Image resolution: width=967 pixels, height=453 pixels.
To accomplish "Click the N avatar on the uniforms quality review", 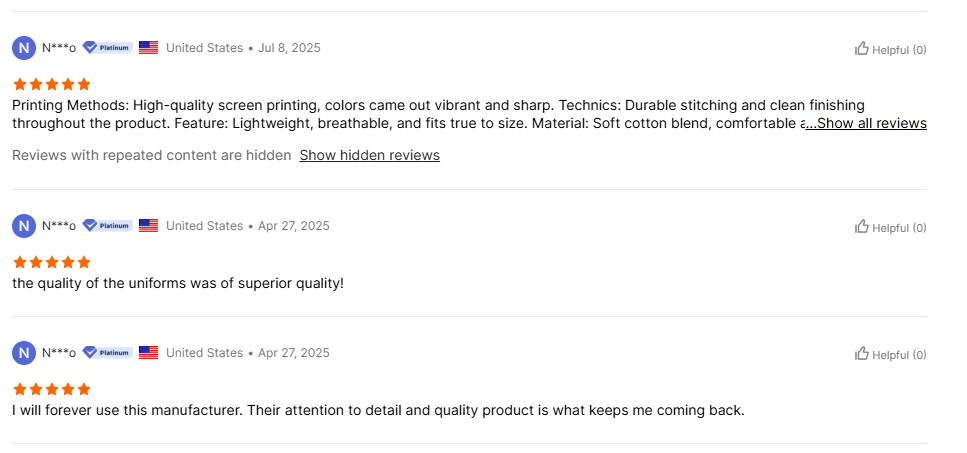I will [x=23, y=226].
